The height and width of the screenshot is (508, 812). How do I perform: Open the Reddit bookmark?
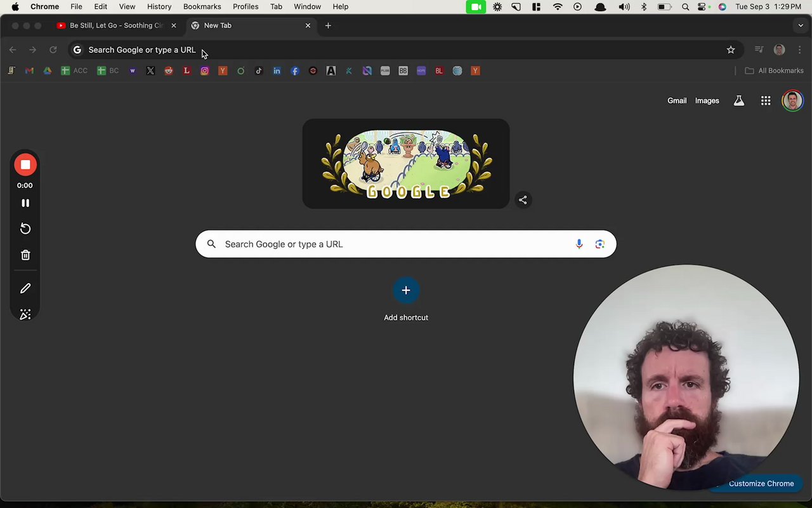click(169, 70)
